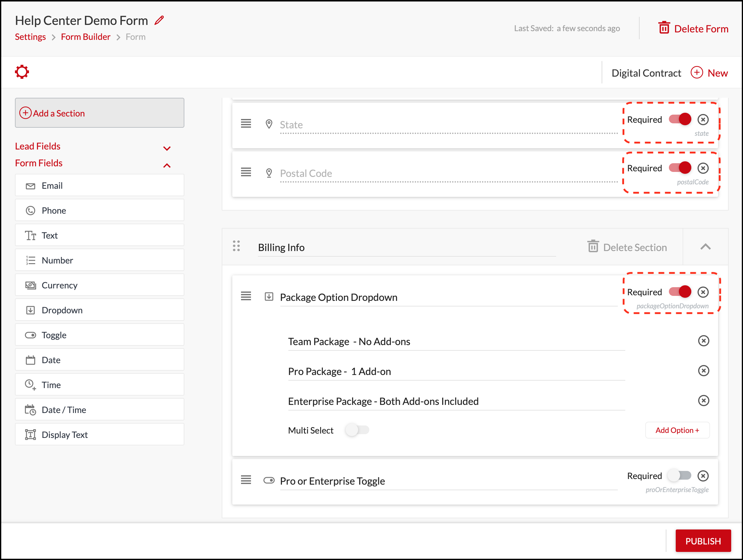The image size is (743, 560).
Task: Remove the State field with X icon
Action: pos(703,120)
